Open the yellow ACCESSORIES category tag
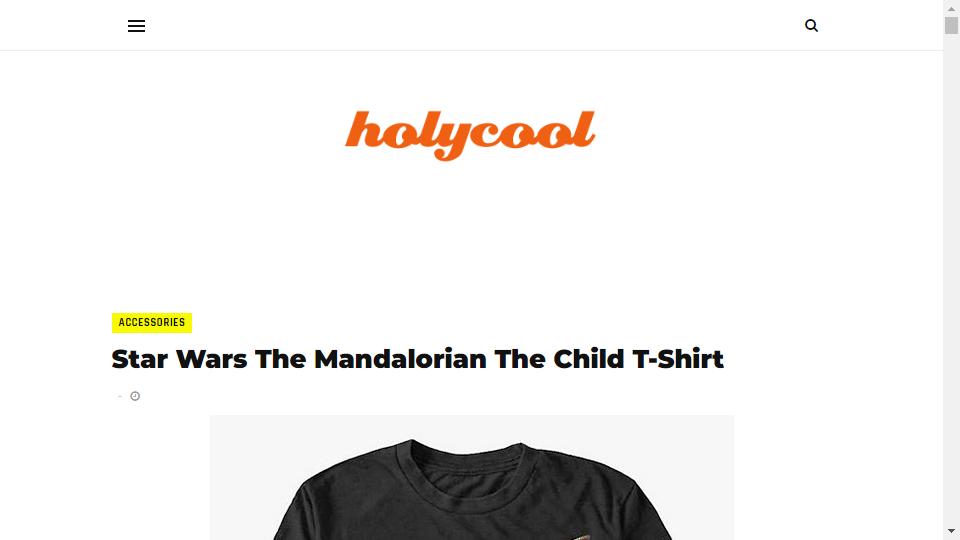 (152, 323)
